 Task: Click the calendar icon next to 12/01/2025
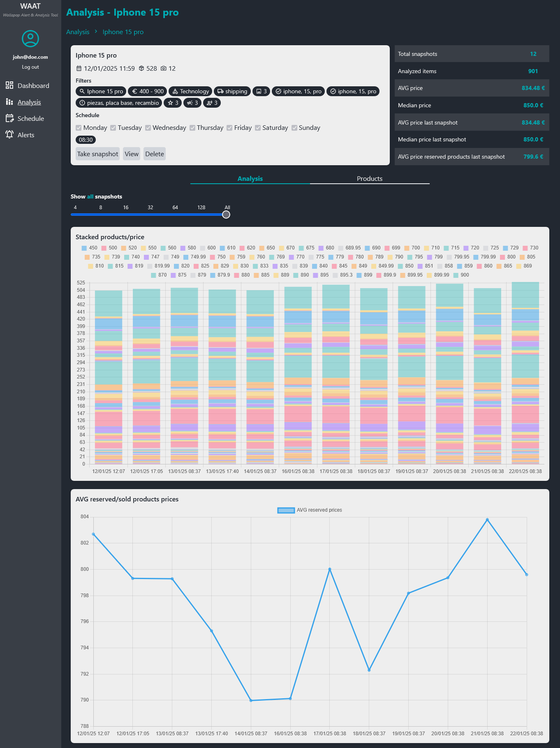(x=79, y=69)
